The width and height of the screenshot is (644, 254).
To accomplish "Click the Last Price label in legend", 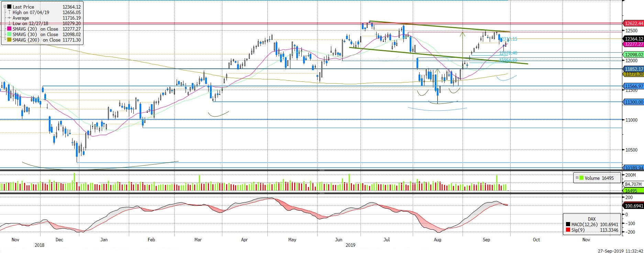I will coord(23,7).
